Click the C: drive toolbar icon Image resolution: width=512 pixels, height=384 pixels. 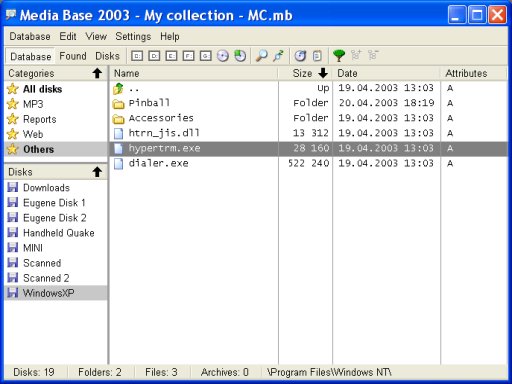coord(137,56)
